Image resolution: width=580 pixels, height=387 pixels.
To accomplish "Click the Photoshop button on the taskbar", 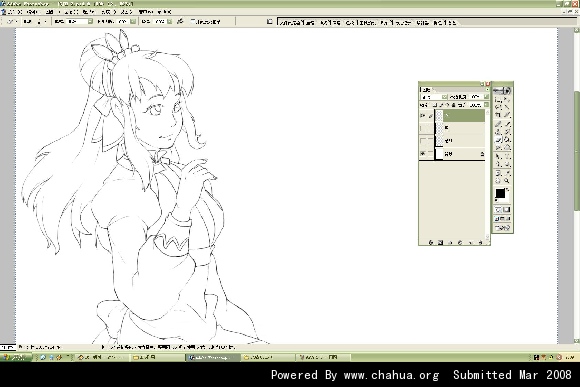I will click(x=213, y=357).
